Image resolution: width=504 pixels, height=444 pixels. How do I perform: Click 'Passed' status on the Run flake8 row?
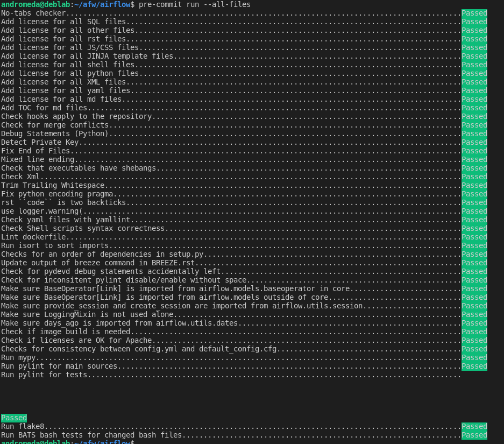click(474, 427)
